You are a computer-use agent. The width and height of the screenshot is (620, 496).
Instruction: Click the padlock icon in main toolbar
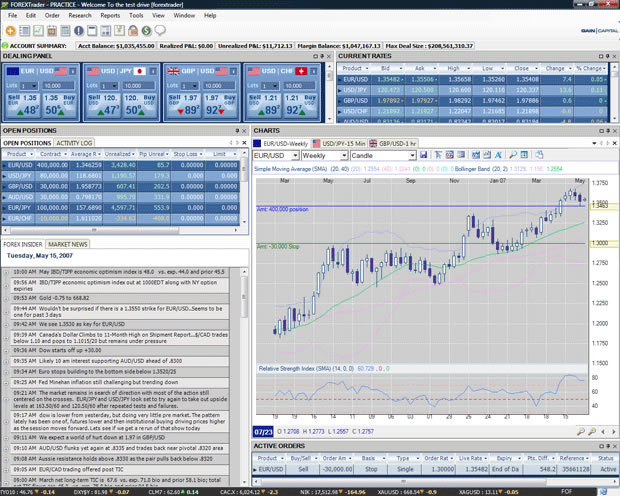point(133,30)
